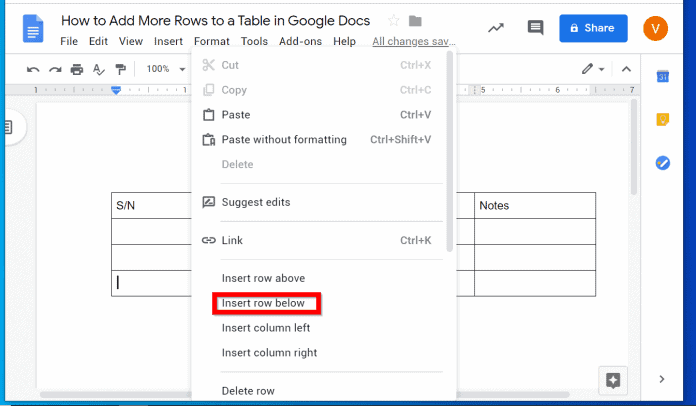Screen dimensions: 696x406
Task: Open the activity trend icon
Action: pos(496,28)
